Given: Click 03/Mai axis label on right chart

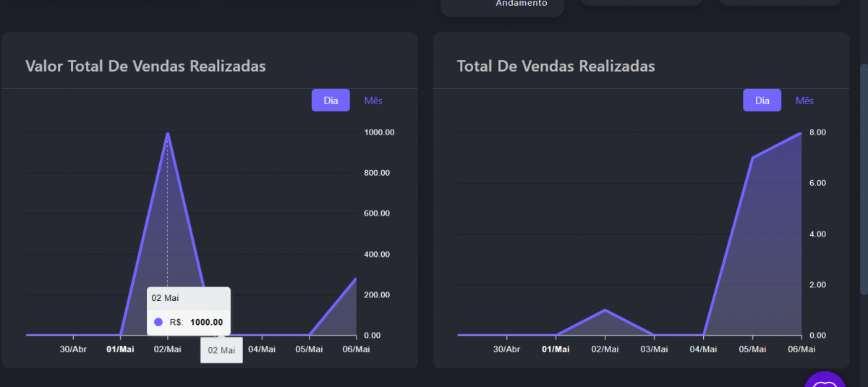Looking at the screenshot, I should [654, 349].
